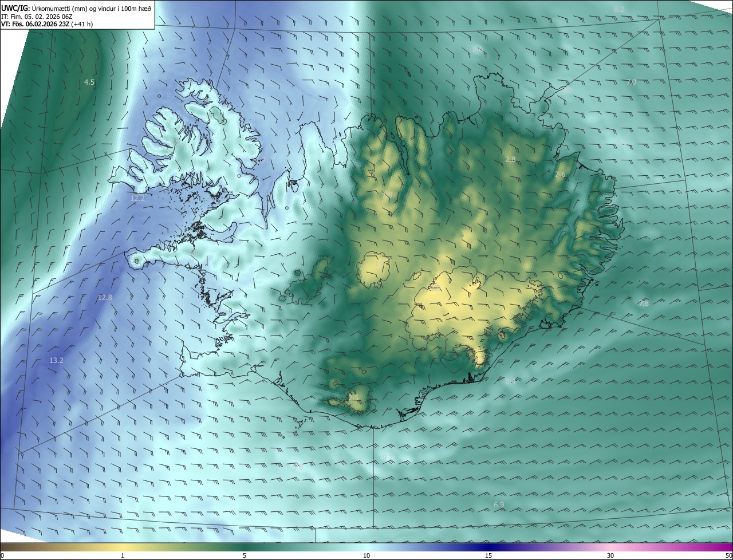This screenshot has height=560, width=733.
Task: Click the color scale tick labeled 1
Action: click(x=123, y=555)
